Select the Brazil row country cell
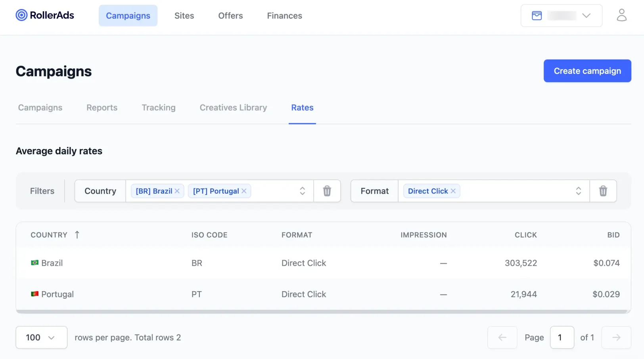 47,263
